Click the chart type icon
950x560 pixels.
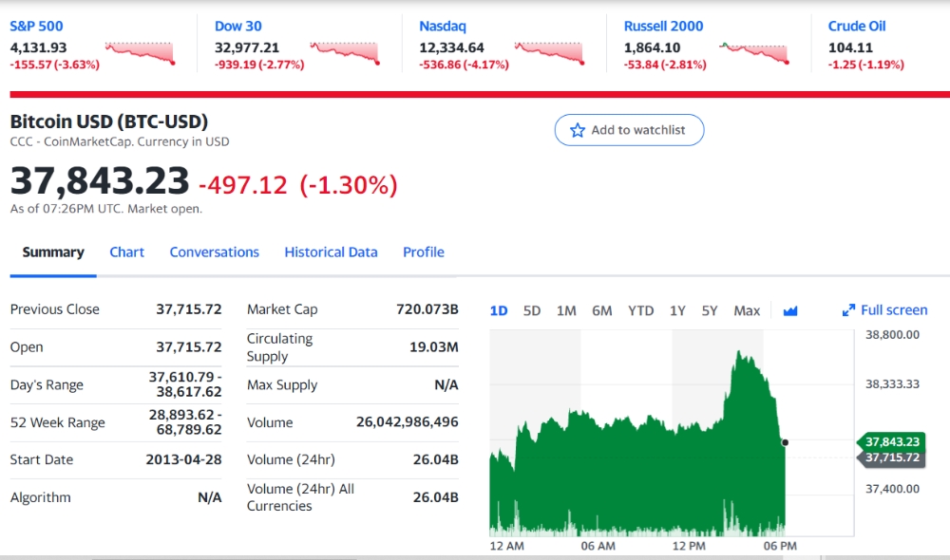coord(790,310)
